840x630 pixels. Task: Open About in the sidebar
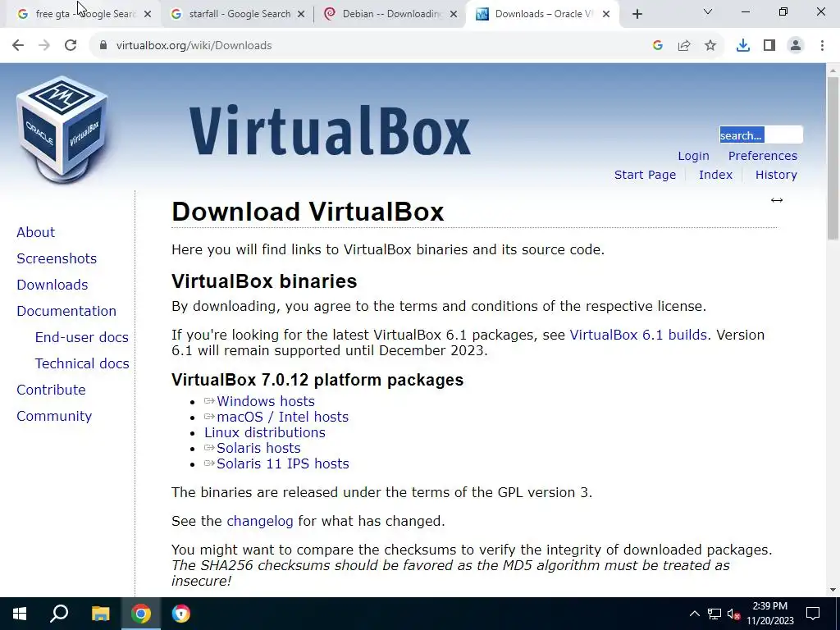click(x=36, y=232)
